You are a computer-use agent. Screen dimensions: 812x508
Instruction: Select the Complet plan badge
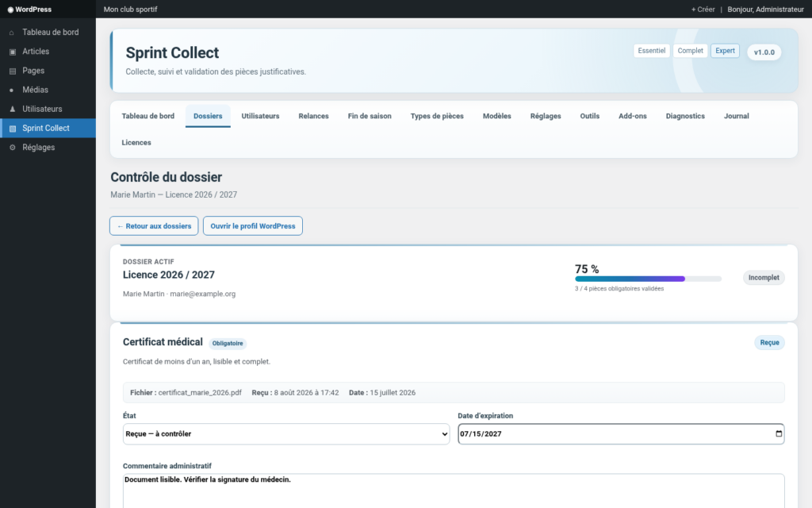[691, 51]
